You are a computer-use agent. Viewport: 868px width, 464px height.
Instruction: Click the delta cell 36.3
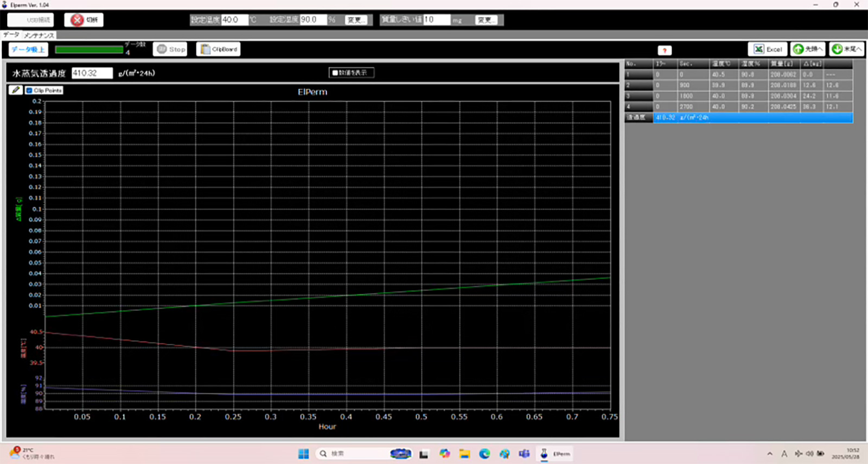pos(813,107)
